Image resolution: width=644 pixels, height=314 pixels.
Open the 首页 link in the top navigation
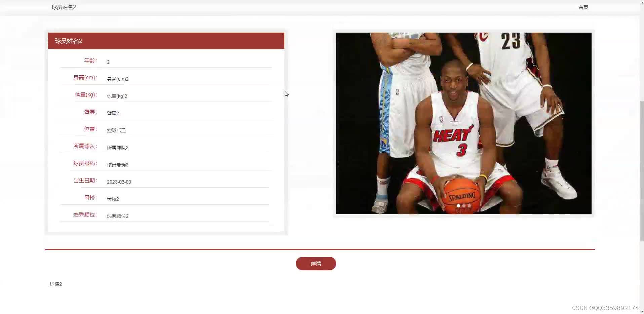tap(583, 7)
